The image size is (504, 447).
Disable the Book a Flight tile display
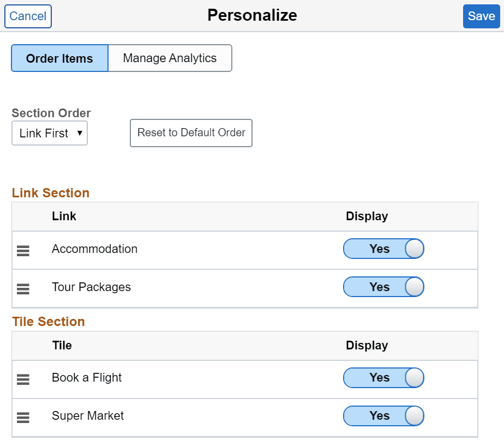(x=383, y=378)
